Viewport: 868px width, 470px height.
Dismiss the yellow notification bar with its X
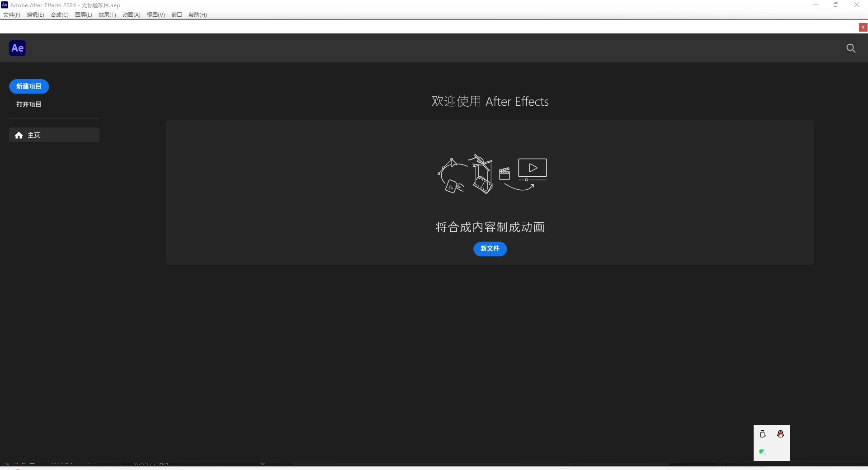[x=863, y=27]
